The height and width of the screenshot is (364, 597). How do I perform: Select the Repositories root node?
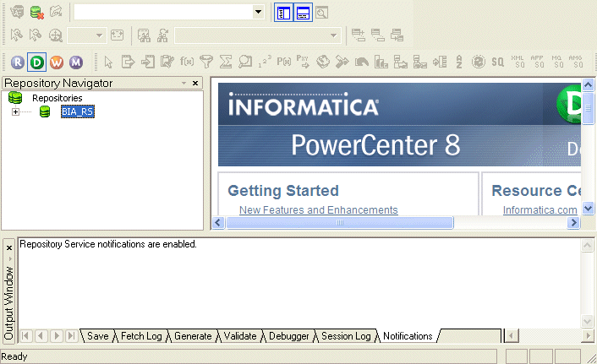point(58,98)
